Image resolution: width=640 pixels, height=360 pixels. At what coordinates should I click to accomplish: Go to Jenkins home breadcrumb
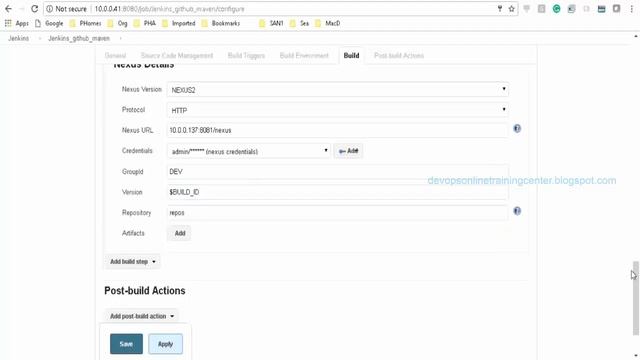pos(18,38)
